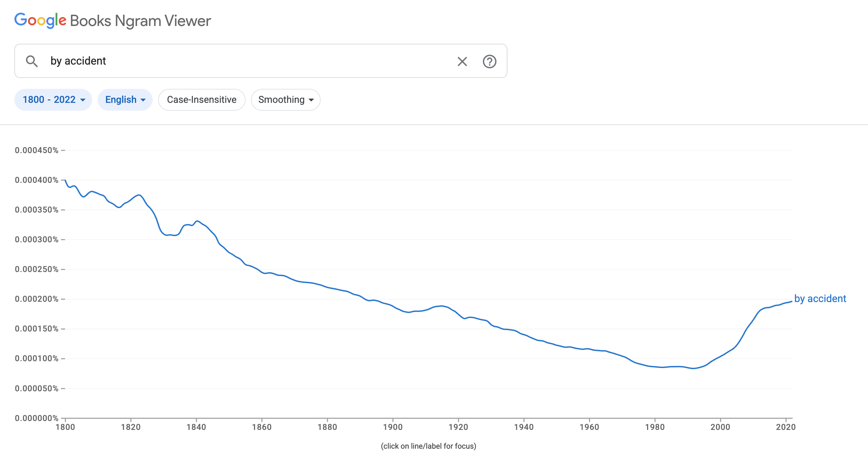Click the Google logo
Image resolution: width=868 pixels, height=475 pixels.
tap(41, 21)
